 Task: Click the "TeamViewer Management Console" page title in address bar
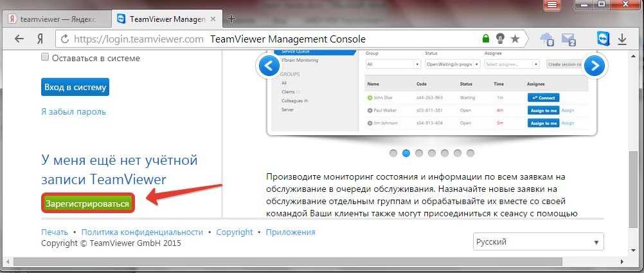288,39
